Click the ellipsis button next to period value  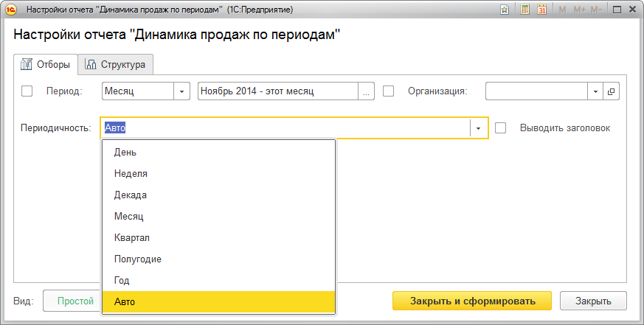367,91
